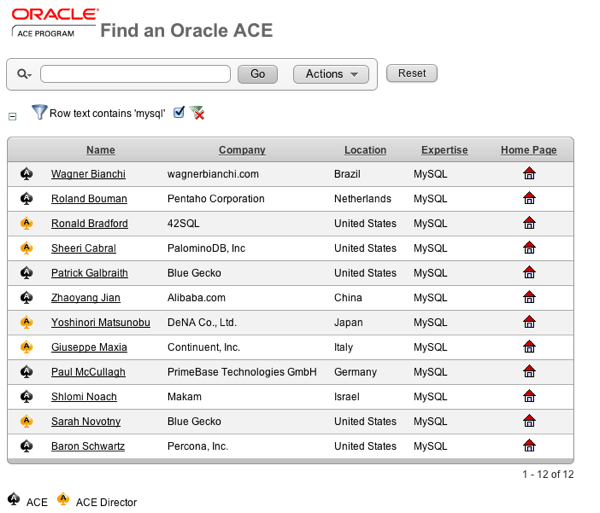Open Yoshinori Matsunobu's profile link
This screenshot has height=513, width=600.
pos(100,322)
